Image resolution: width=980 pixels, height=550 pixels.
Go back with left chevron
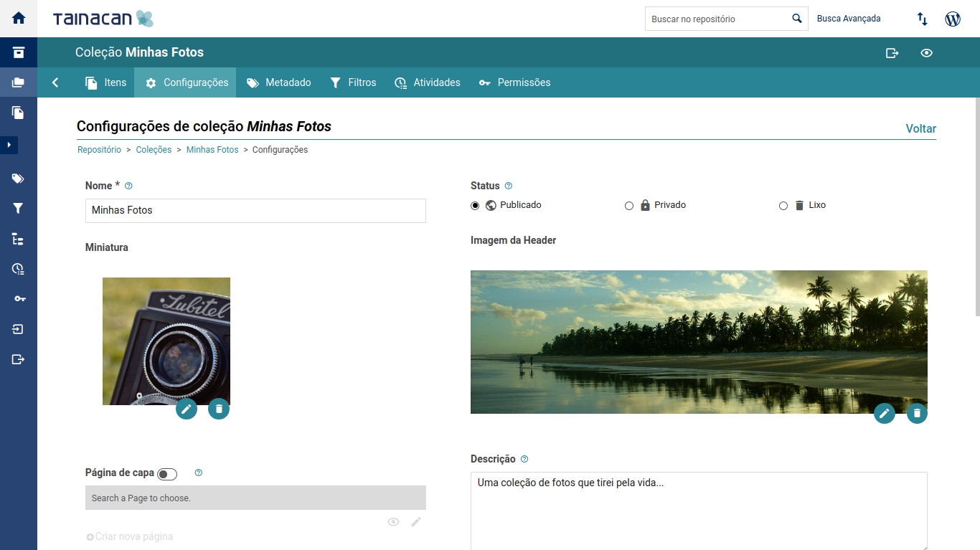55,82
